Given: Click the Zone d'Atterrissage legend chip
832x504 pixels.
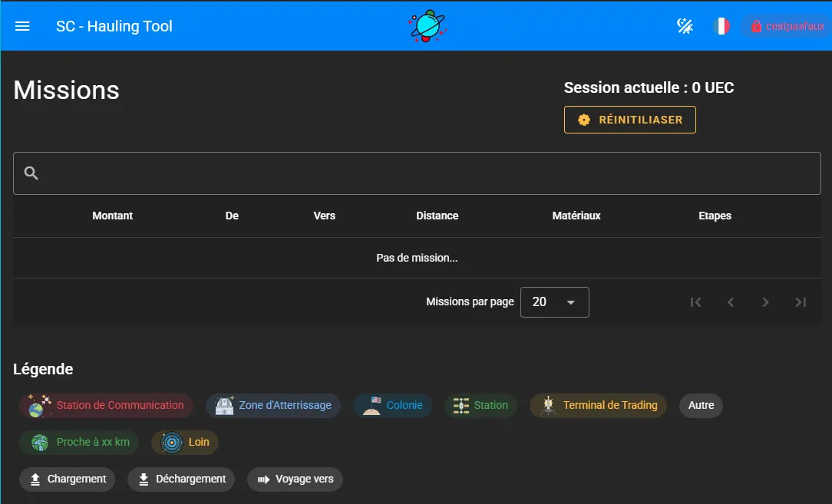Looking at the screenshot, I should pos(273,406).
